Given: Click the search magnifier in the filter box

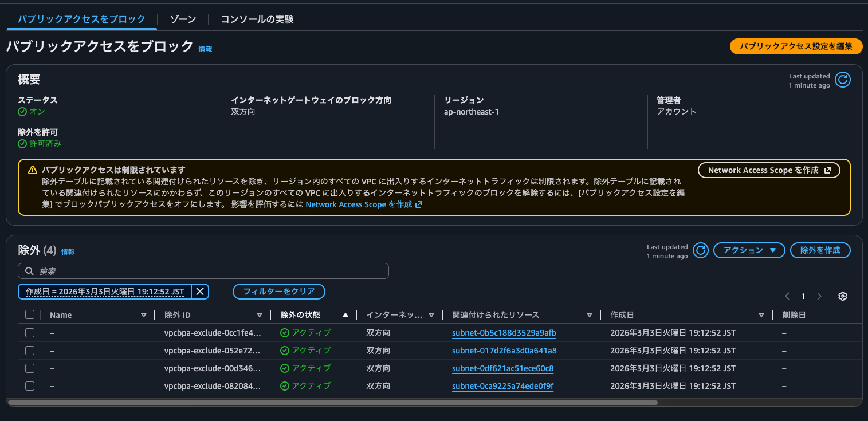Looking at the screenshot, I should tap(29, 270).
